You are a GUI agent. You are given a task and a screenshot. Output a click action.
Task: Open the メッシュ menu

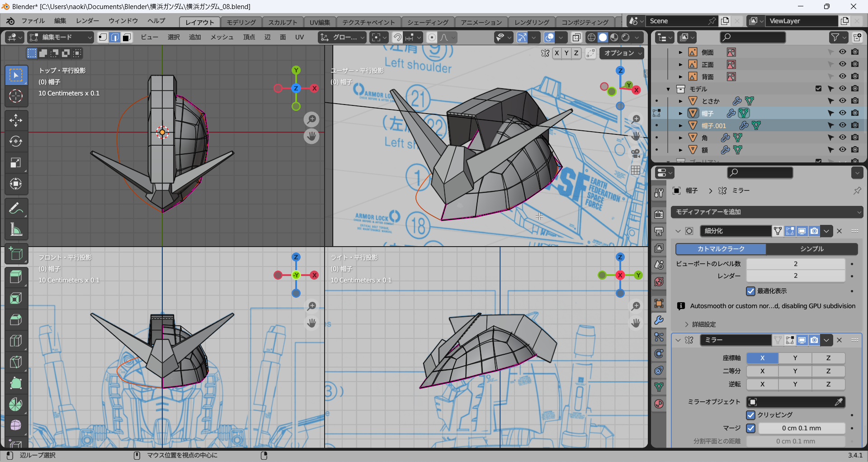coord(222,37)
